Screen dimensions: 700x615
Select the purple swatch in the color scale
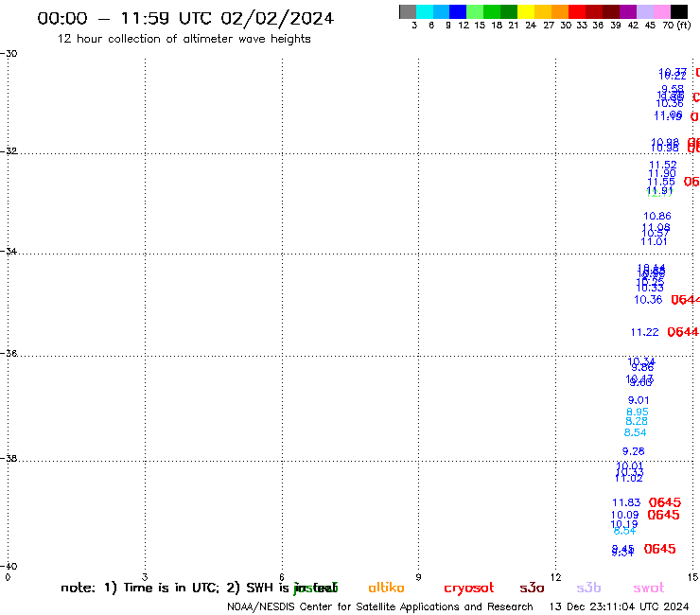click(x=628, y=11)
